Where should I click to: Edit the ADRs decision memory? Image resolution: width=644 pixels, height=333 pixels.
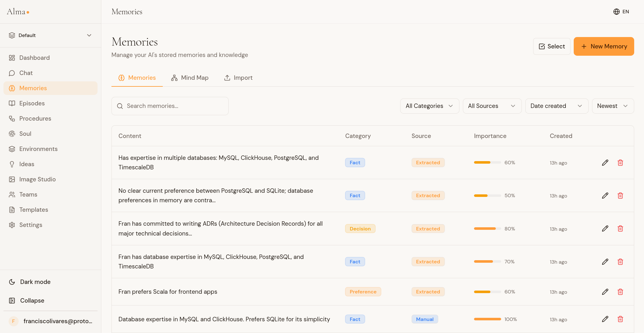click(605, 229)
